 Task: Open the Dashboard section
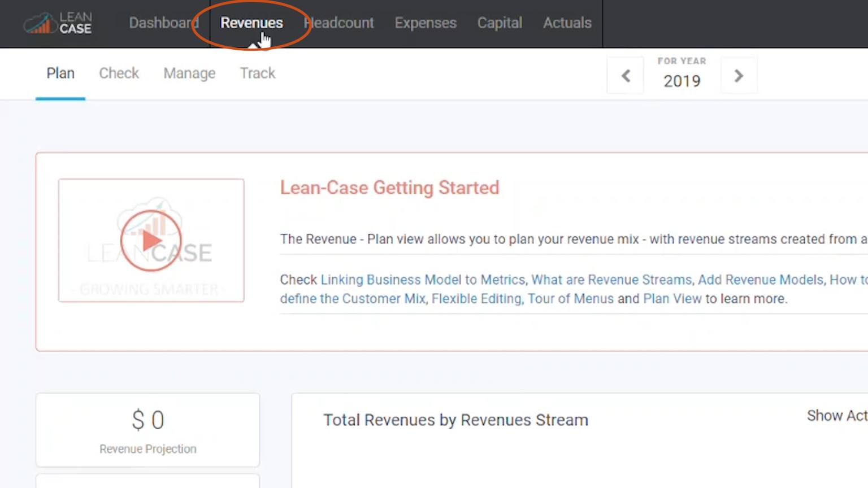tap(164, 23)
